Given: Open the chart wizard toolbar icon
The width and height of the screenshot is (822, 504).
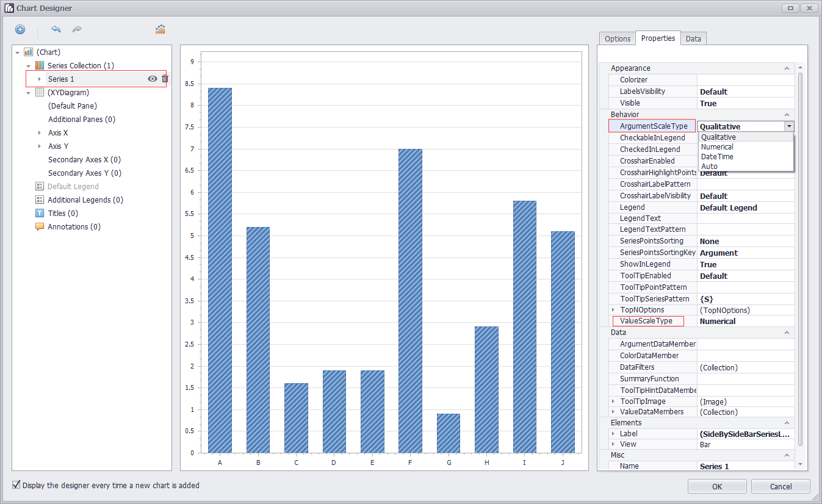Looking at the screenshot, I should 160,29.
